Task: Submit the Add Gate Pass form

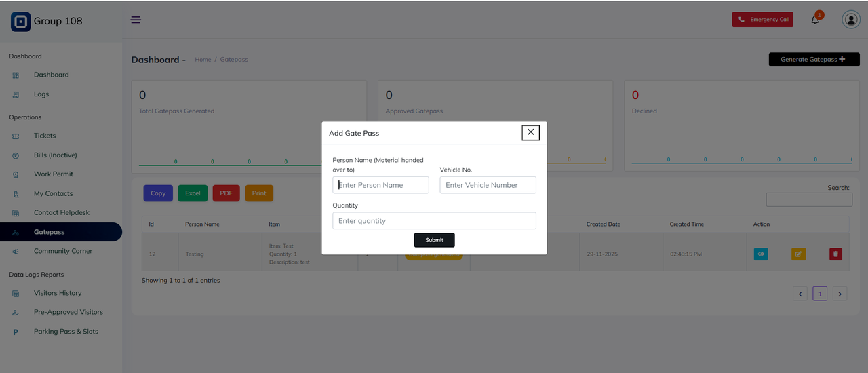Action: 434,240
